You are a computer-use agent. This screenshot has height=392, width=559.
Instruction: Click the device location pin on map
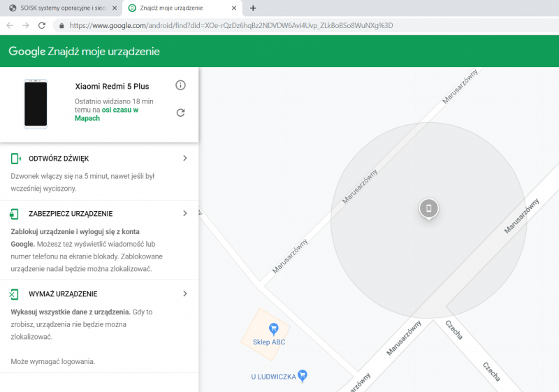[429, 209]
